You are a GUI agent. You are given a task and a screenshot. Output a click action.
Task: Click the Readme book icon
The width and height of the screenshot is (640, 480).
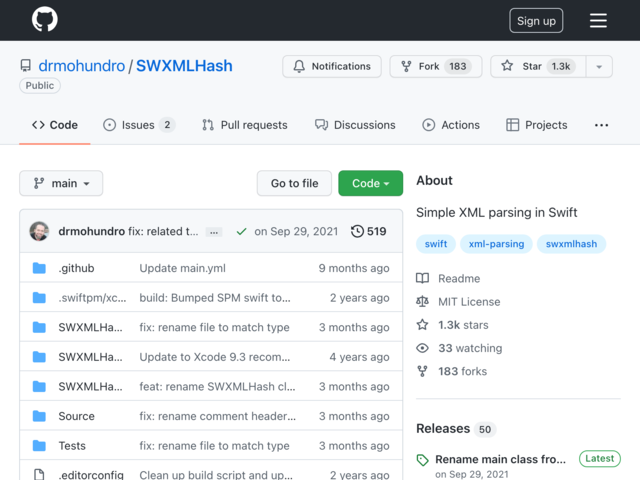tap(422, 278)
